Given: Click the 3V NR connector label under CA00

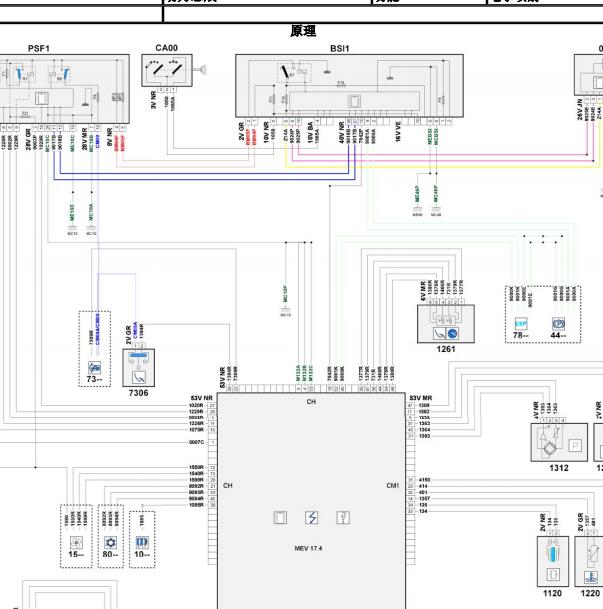Looking at the screenshot, I should 153,100.
